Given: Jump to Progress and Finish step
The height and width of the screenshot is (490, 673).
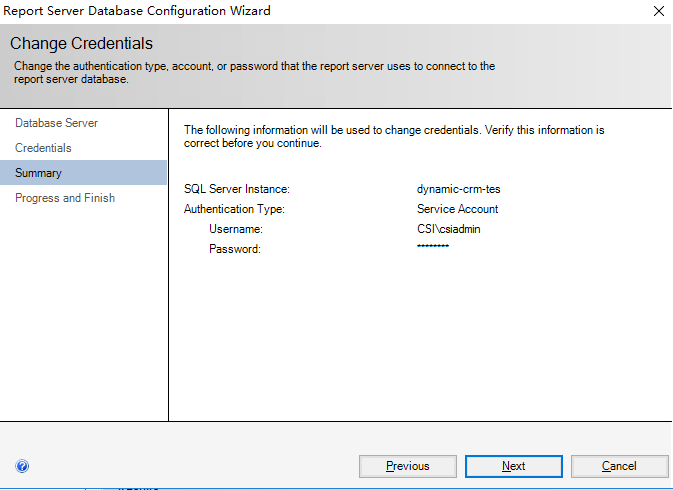Looking at the screenshot, I should click(x=65, y=198).
